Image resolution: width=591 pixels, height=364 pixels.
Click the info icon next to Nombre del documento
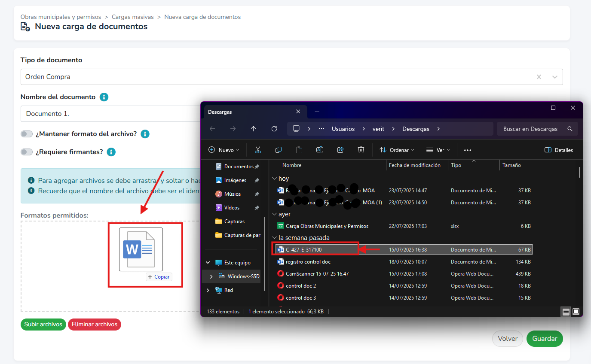click(x=104, y=97)
